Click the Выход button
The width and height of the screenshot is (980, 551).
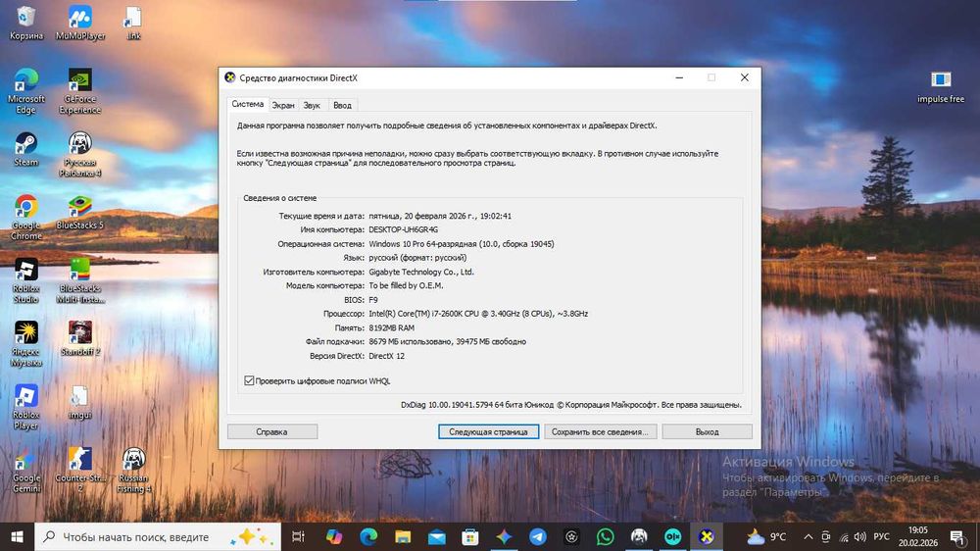click(x=707, y=431)
